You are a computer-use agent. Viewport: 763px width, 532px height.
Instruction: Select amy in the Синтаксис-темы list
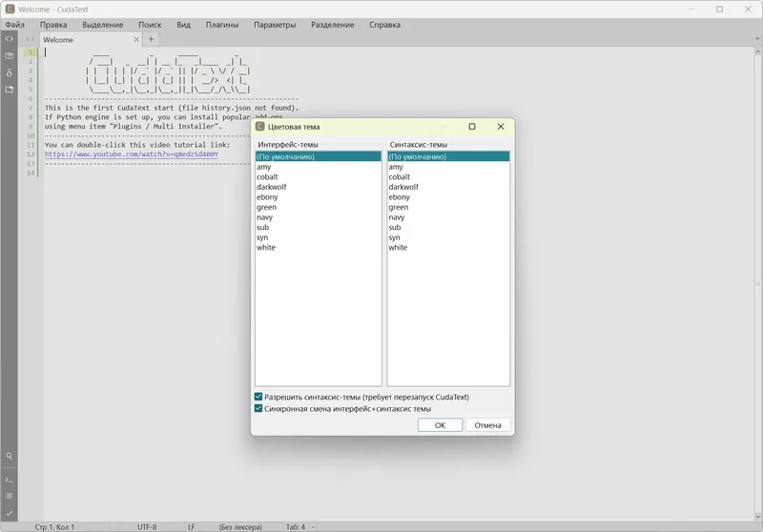click(448, 167)
